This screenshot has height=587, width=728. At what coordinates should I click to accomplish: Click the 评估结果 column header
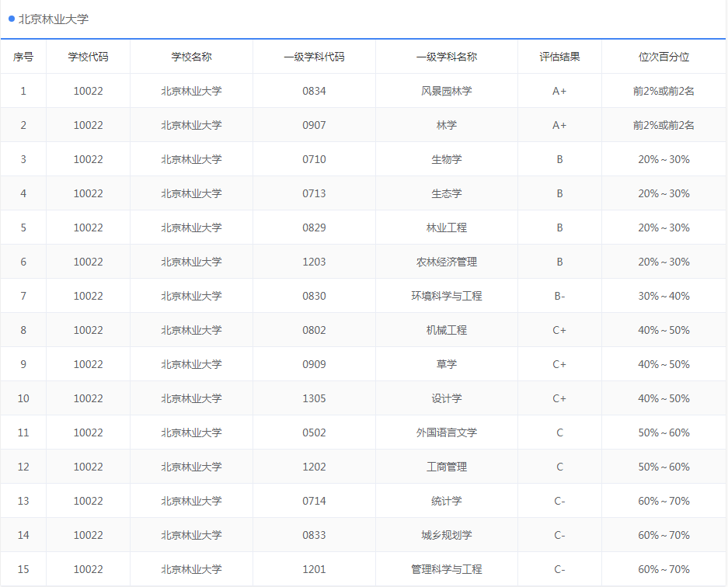(x=559, y=57)
